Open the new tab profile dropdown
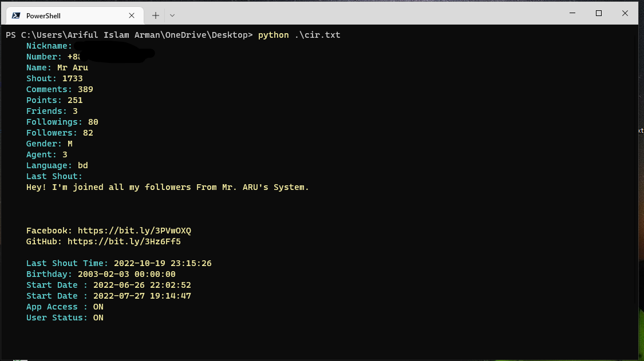The width and height of the screenshot is (644, 361). pos(172,15)
